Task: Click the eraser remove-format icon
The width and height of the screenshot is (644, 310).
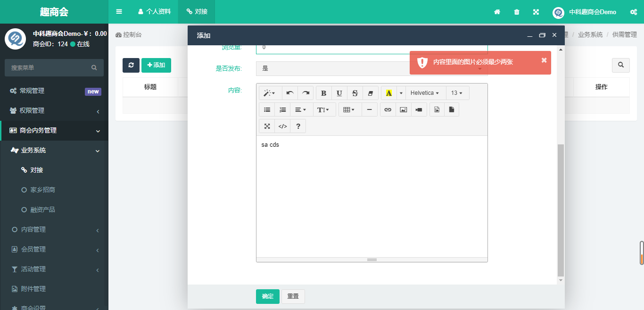Action: (370, 93)
